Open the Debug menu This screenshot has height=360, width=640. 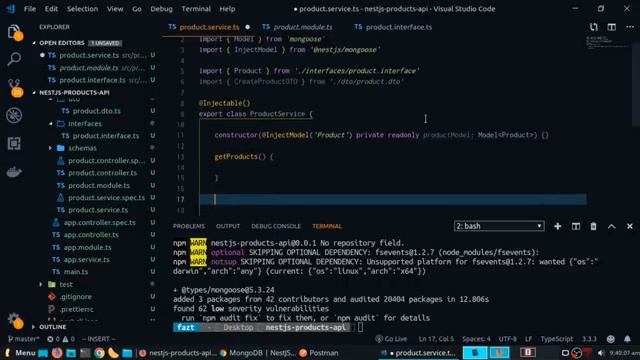161,9
